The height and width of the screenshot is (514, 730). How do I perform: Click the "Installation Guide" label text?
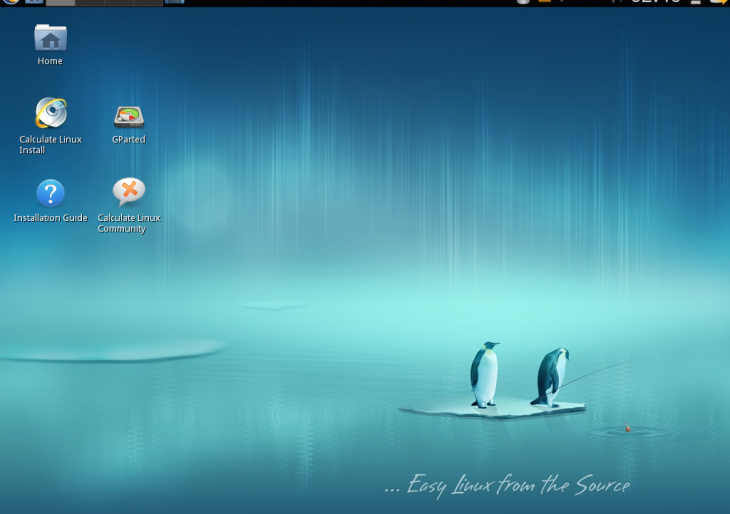tap(50, 218)
